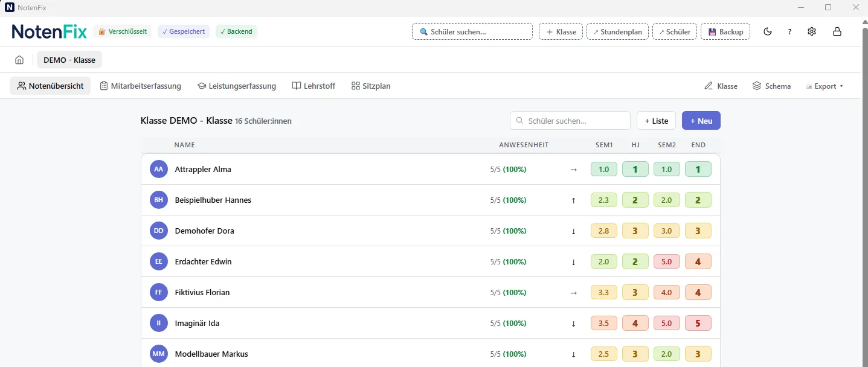Image resolution: width=868 pixels, height=367 pixels.
Task: Click Erdachter Edwin's SEM2 grade 5.0
Action: 667,261
